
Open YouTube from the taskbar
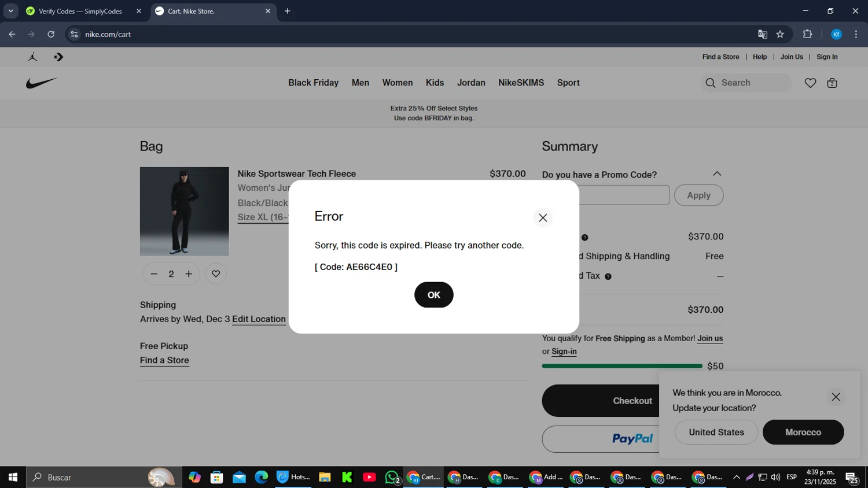(x=369, y=477)
